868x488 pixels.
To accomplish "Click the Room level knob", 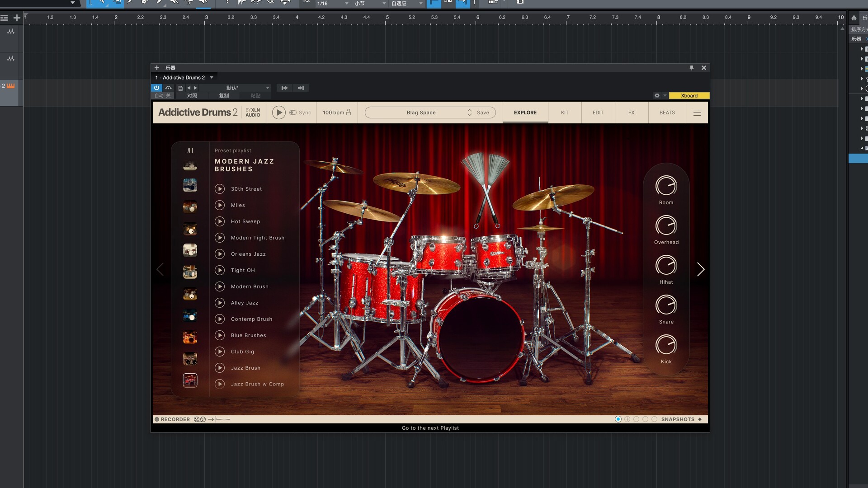I will pos(666,186).
